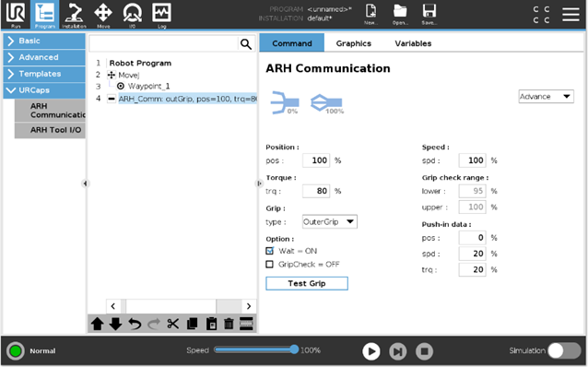Click the gripper open 0% icon
Viewport: 588px width, 367px height.
tap(285, 102)
